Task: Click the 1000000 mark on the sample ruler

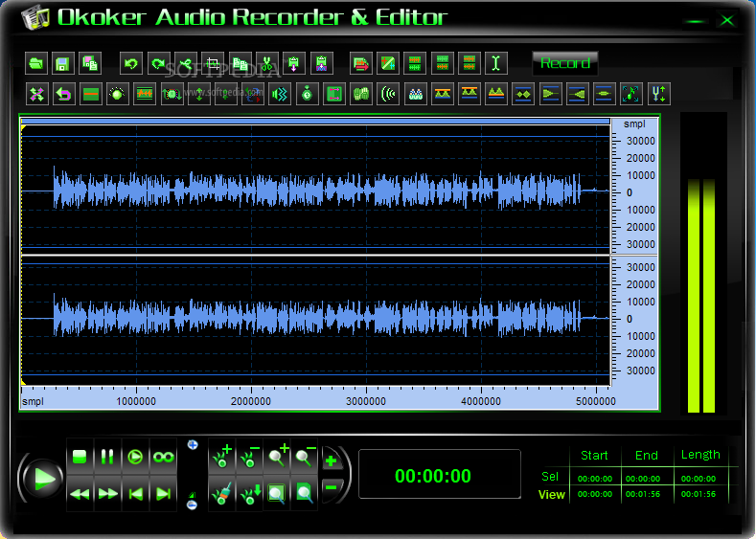Action: (136, 401)
